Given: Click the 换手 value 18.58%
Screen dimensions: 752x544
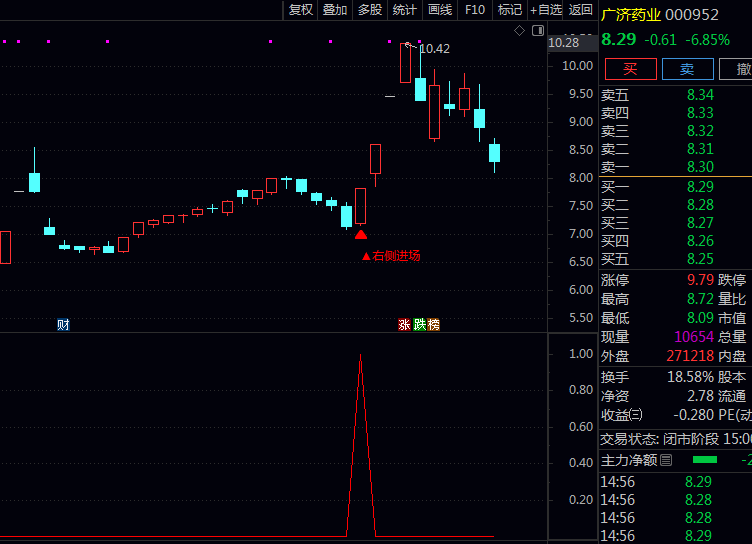Looking at the screenshot, I should tap(690, 377).
